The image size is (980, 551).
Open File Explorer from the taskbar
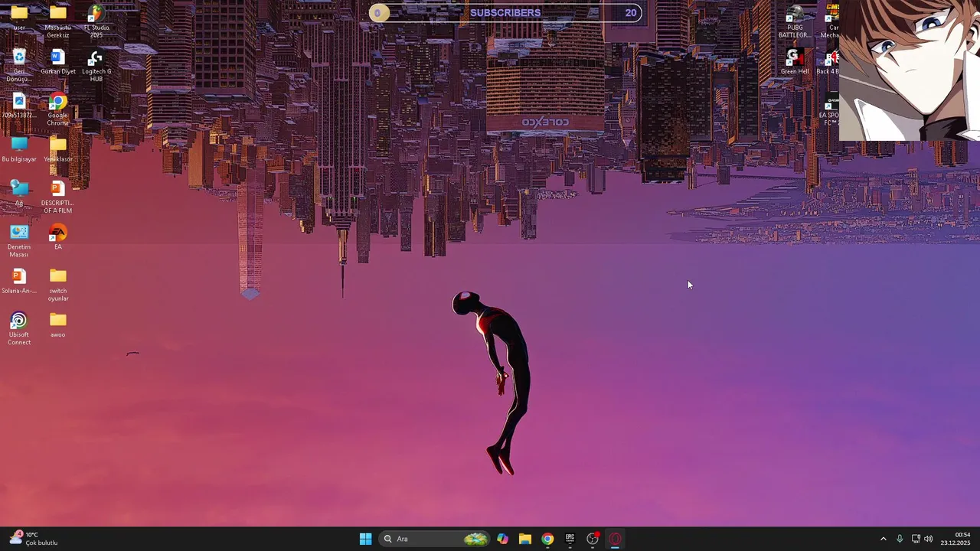coord(525,539)
